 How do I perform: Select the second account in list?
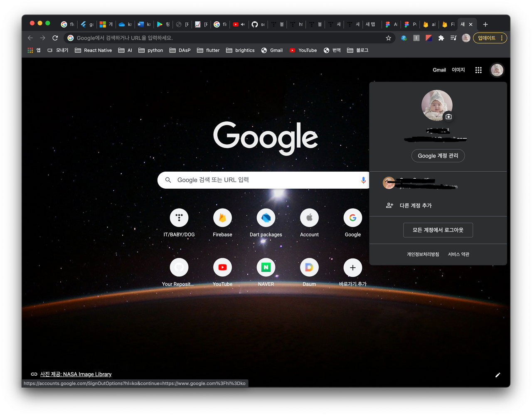(438, 183)
